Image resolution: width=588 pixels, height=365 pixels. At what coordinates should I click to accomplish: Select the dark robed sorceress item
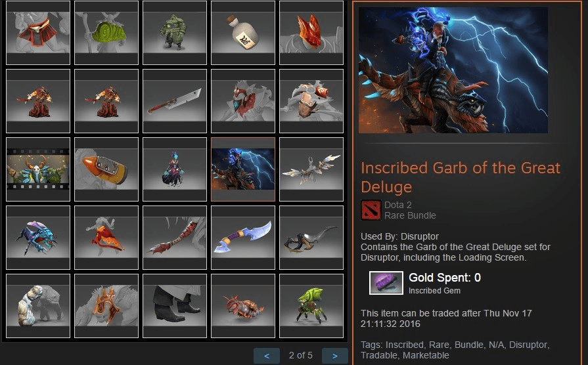tap(175, 169)
